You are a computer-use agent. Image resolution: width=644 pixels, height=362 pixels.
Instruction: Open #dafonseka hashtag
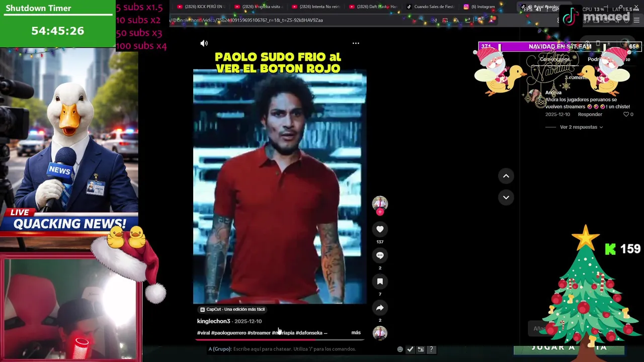(x=309, y=333)
